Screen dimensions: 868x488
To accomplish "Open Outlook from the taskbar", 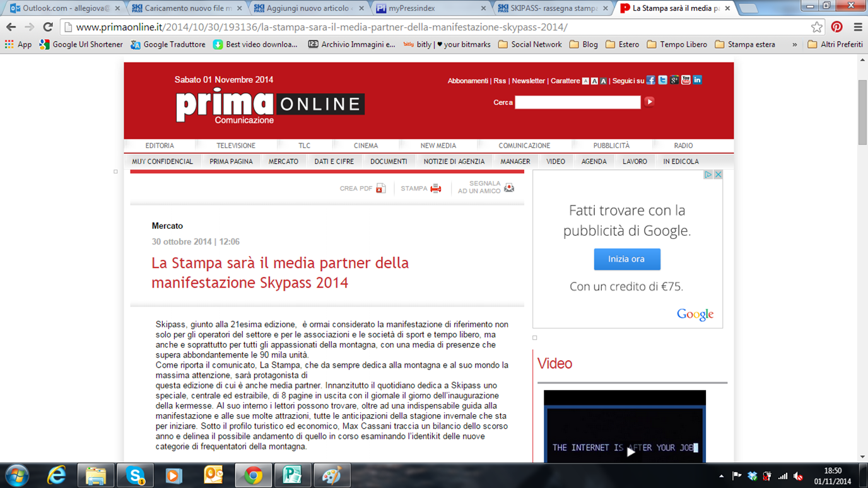I will (x=213, y=475).
